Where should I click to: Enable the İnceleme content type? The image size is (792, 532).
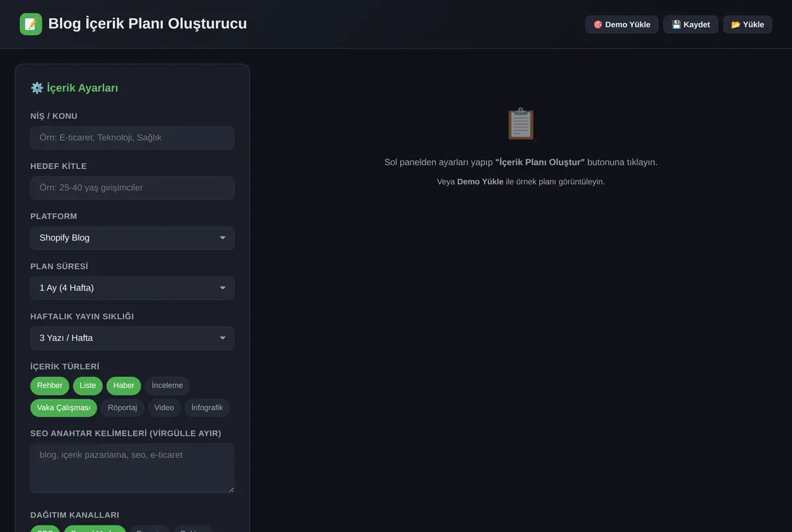(x=167, y=385)
